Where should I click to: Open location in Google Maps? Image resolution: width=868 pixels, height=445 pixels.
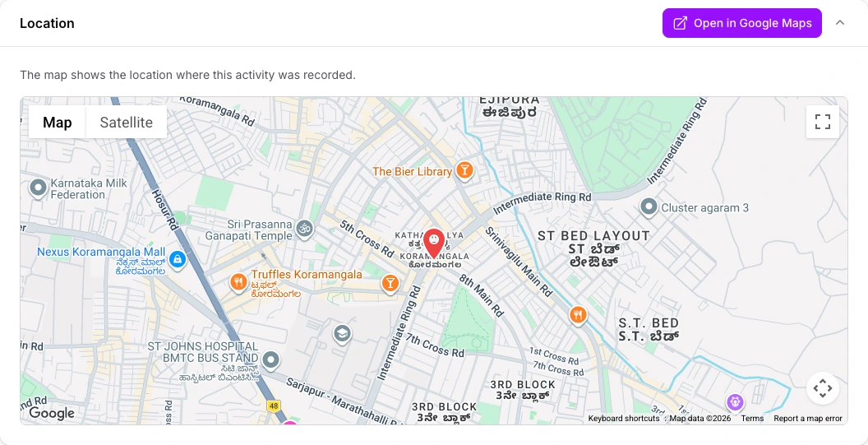point(741,23)
